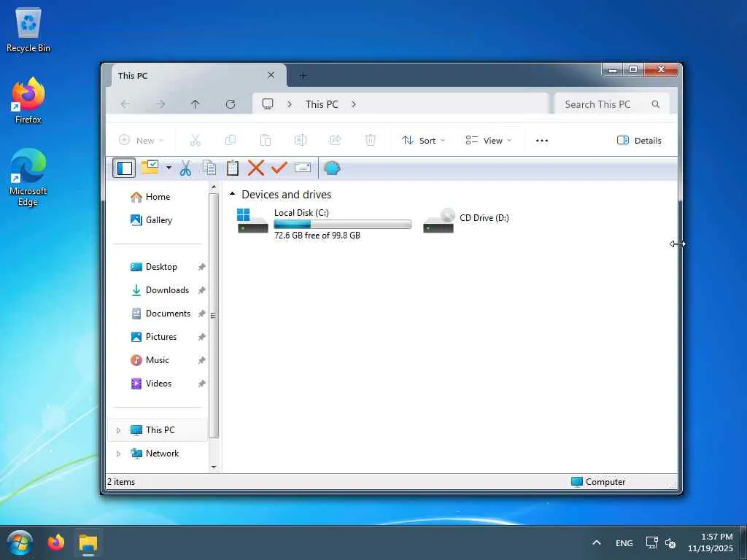
Task: Open dropdown arrow next to folder options icon
Action: tap(169, 168)
